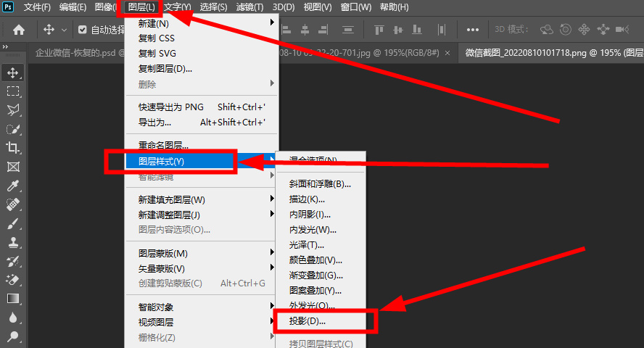Viewport: 644px width, 348px height.
Task: Select the Crop tool
Action: 13,148
